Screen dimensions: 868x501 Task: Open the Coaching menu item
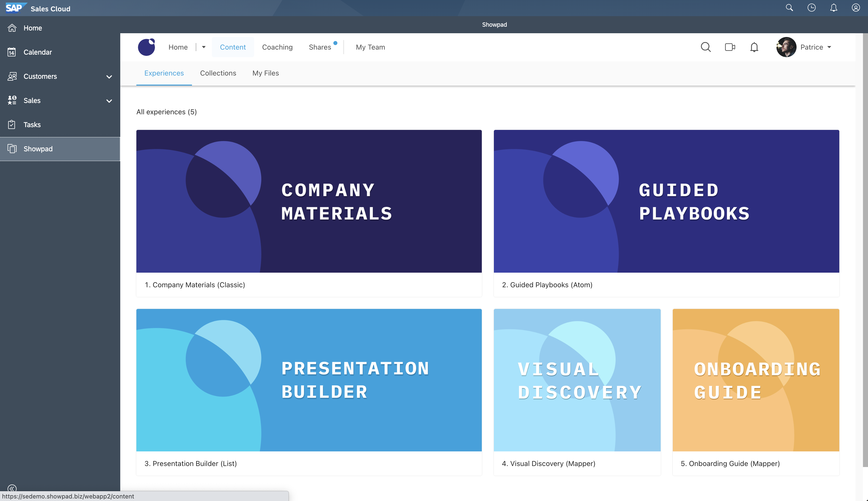pyautogui.click(x=277, y=47)
